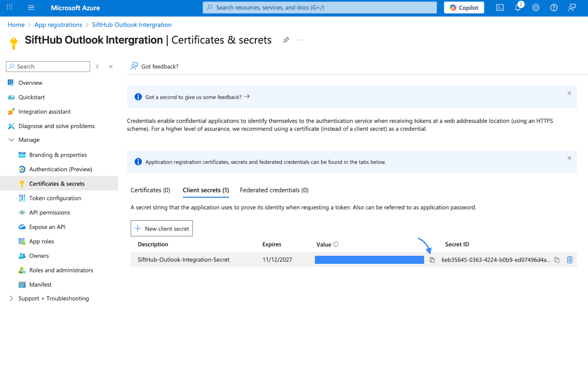The width and height of the screenshot is (588, 373).
Task: Copy the client secret value
Action: point(432,260)
